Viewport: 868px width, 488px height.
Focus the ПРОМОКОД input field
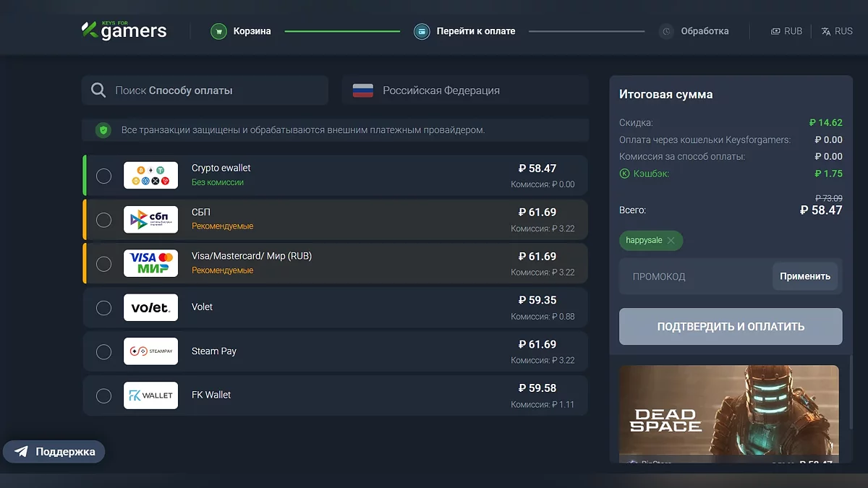pos(694,276)
